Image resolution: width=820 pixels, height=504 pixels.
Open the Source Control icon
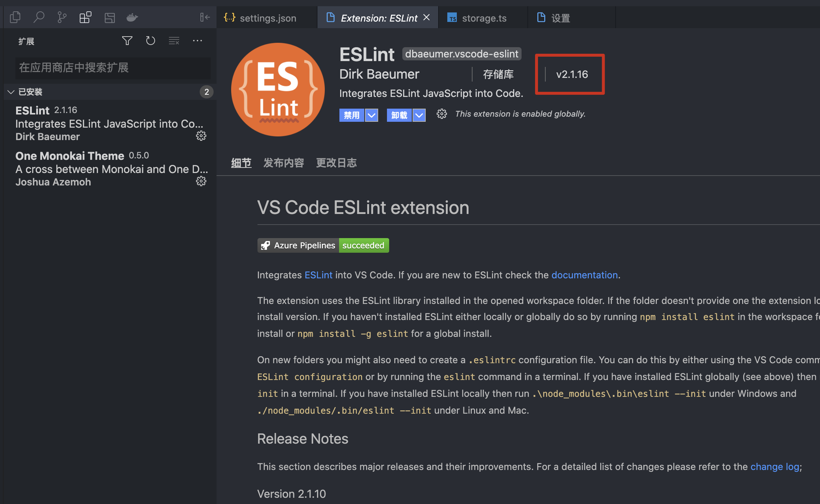point(62,17)
